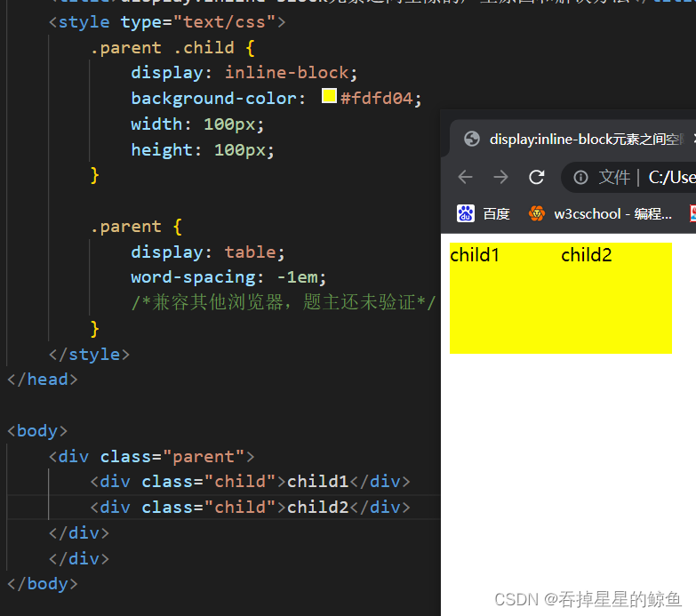Click the display: table line
Screen dimensions: 696x616
(x=208, y=252)
